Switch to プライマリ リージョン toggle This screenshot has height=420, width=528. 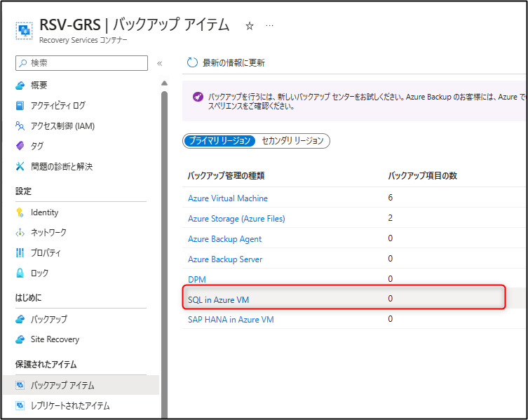pyautogui.click(x=219, y=140)
